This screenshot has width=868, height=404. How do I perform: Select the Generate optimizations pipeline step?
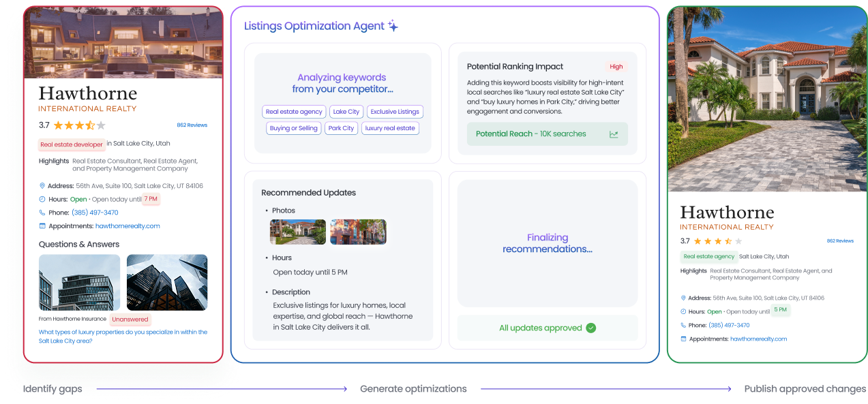(413, 388)
